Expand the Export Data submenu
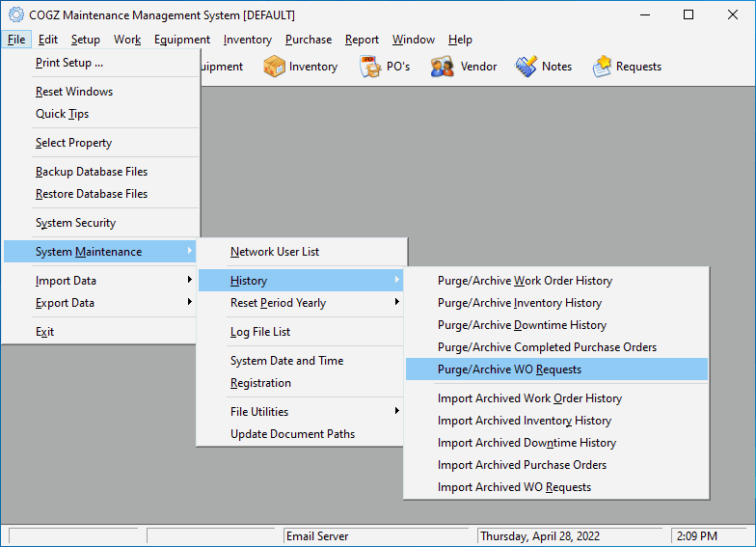This screenshot has width=756, height=547. click(x=100, y=303)
